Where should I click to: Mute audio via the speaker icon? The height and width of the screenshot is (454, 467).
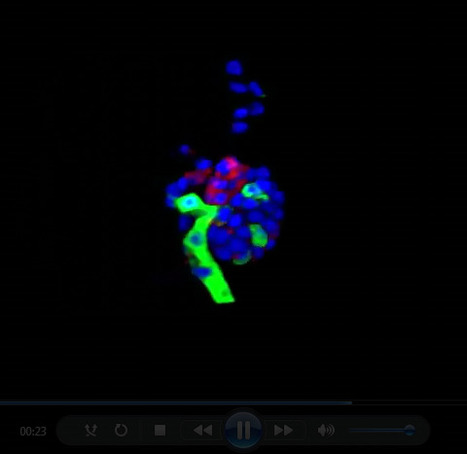tap(326, 430)
